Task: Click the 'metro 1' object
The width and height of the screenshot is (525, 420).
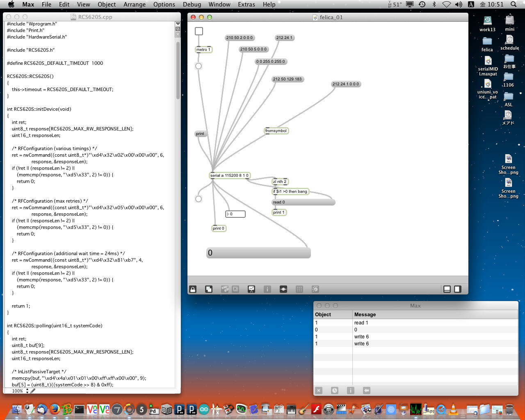Action: (x=203, y=50)
